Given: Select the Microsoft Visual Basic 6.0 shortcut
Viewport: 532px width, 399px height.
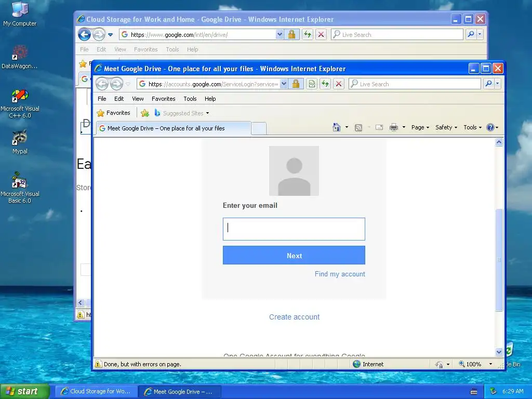Looking at the screenshot, I should point(20,188).
